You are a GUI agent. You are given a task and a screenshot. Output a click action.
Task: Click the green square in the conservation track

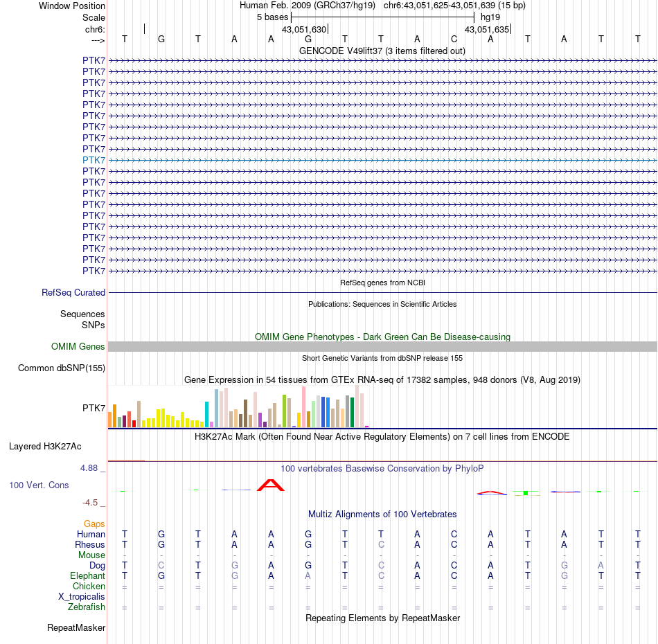click(526, 493)
